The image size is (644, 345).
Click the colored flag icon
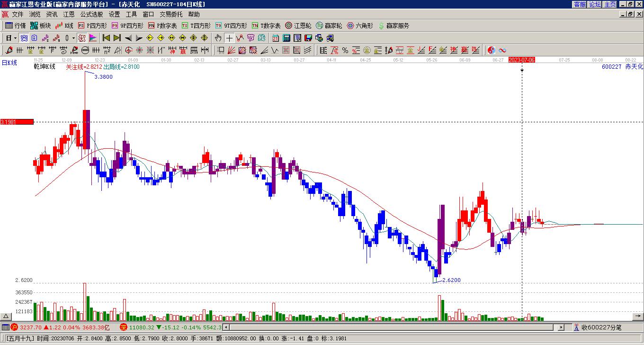coord(93,38)
